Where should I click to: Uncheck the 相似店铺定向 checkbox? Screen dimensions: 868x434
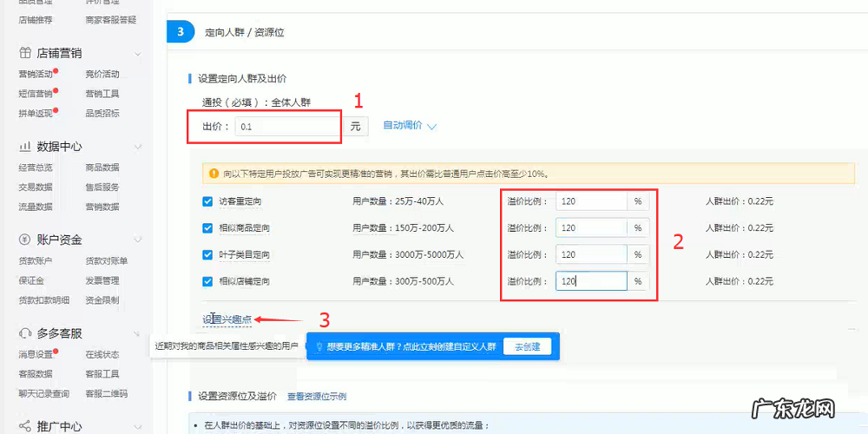(x=207, y=281)
